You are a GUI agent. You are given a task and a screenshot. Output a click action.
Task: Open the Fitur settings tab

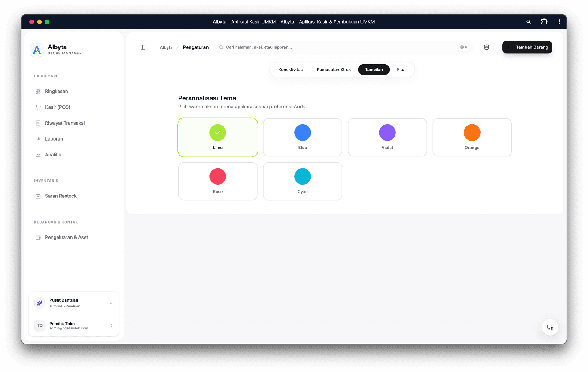401,70
